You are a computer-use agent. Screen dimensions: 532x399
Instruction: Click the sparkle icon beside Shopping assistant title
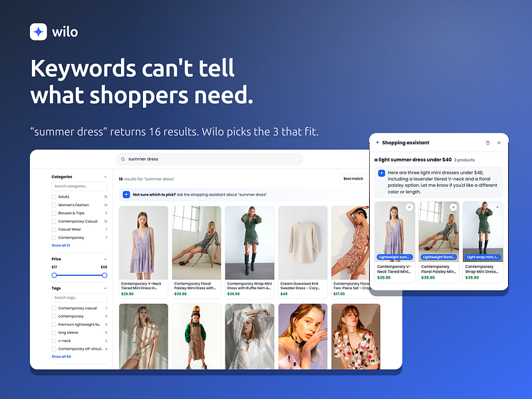pyautogui.click(x=377, y=143)
